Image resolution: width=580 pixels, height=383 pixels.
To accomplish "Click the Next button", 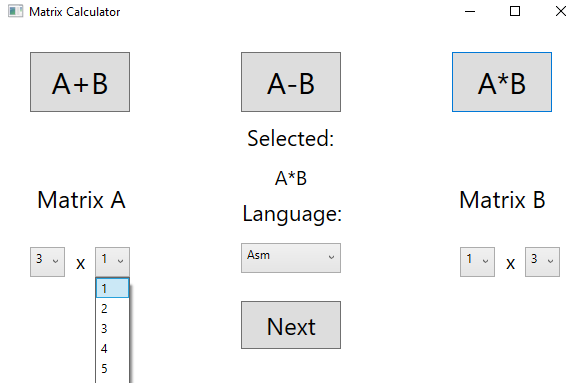I will coord(291,325).
